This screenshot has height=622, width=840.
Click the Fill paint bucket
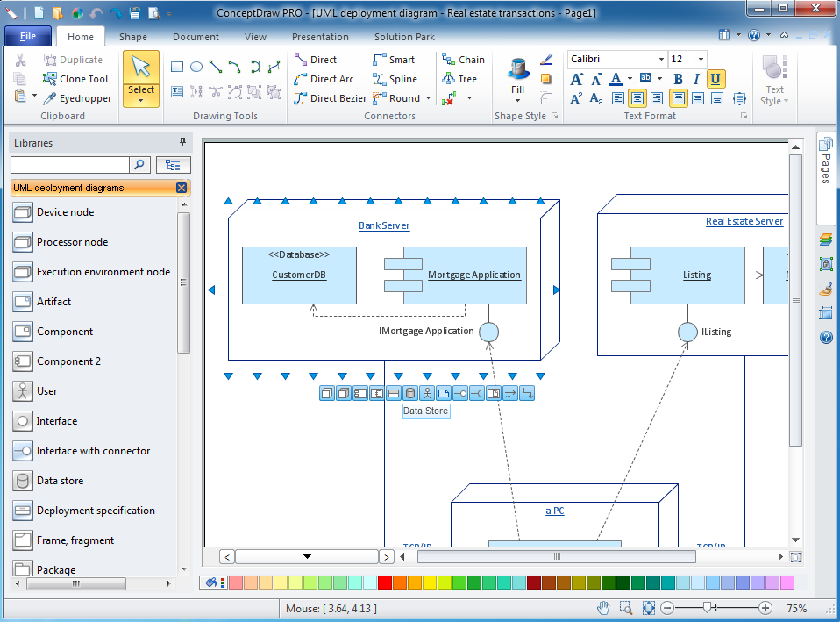click(518, 69)
